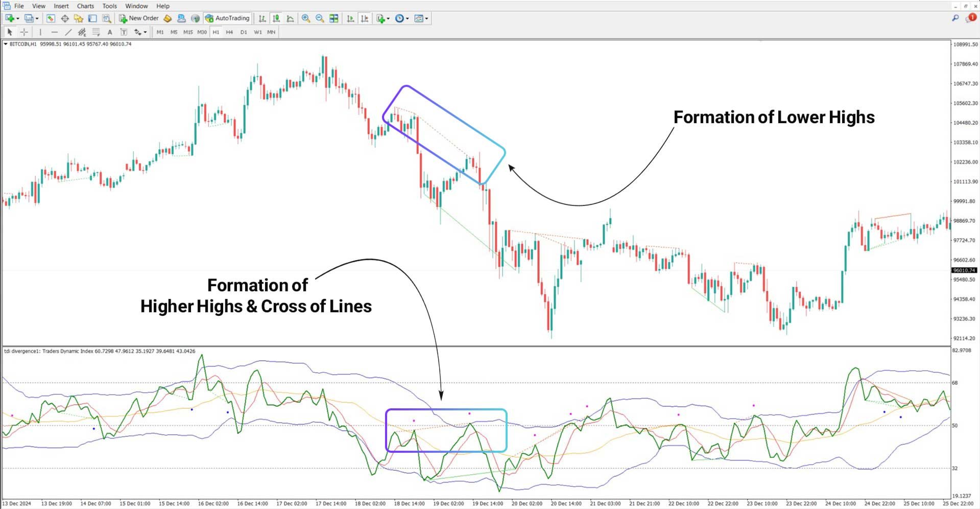Open the Profiles icon
This screenshot has width=980, height=509.
tap(29, 18)
